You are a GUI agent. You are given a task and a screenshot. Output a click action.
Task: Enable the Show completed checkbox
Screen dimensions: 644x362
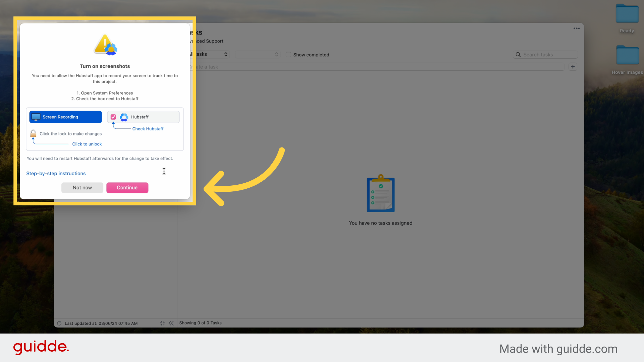pos(288,55)
